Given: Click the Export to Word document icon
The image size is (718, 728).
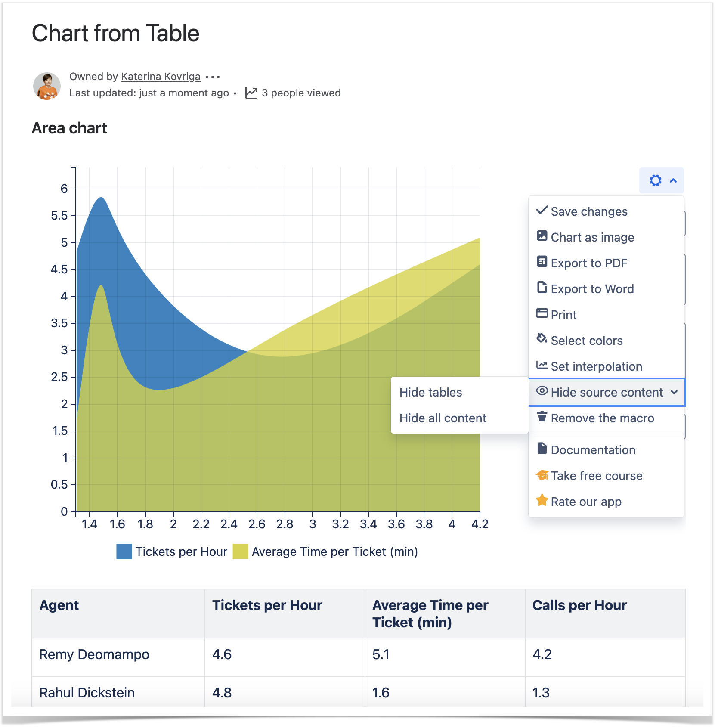Looking at the screenshot, I should 542,287.
